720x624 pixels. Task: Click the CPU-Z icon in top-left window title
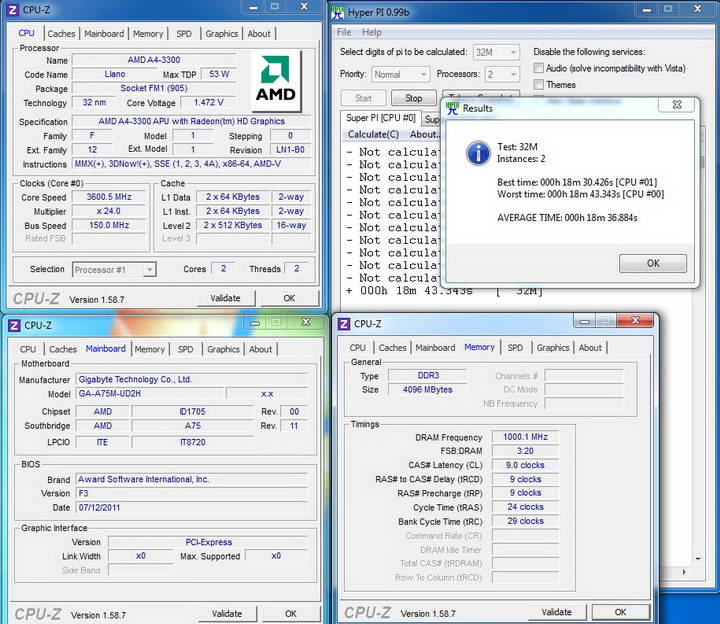pos(13,10)
